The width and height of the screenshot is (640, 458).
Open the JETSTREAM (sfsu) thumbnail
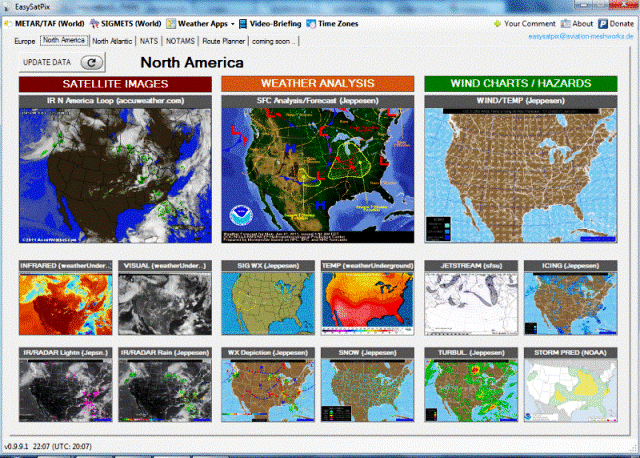(x=471, y=304)
